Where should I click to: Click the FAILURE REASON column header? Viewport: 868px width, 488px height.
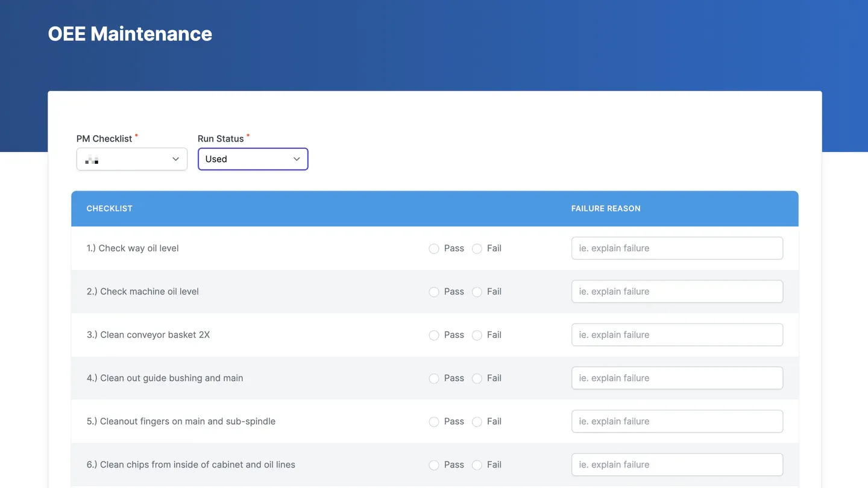coord(606,208)
